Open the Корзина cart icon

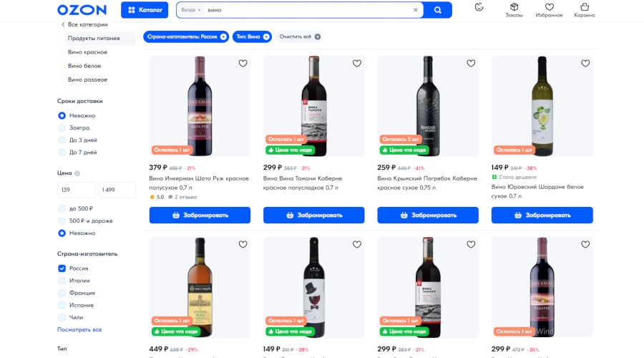[584, 7]
